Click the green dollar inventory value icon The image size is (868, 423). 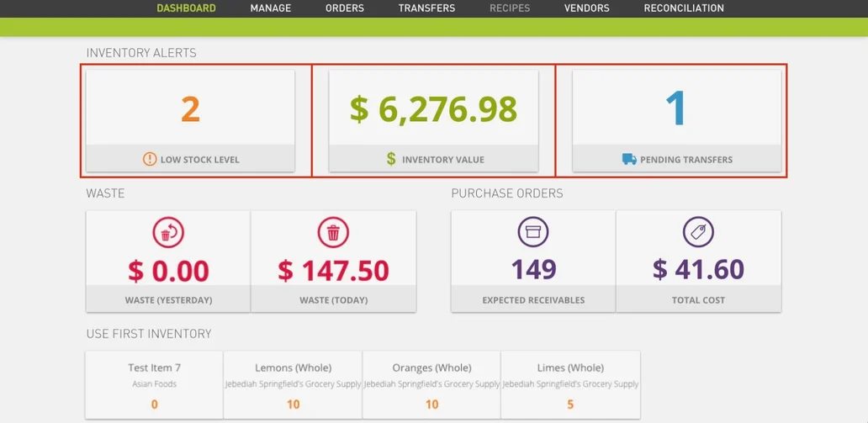tap(391, 158)
